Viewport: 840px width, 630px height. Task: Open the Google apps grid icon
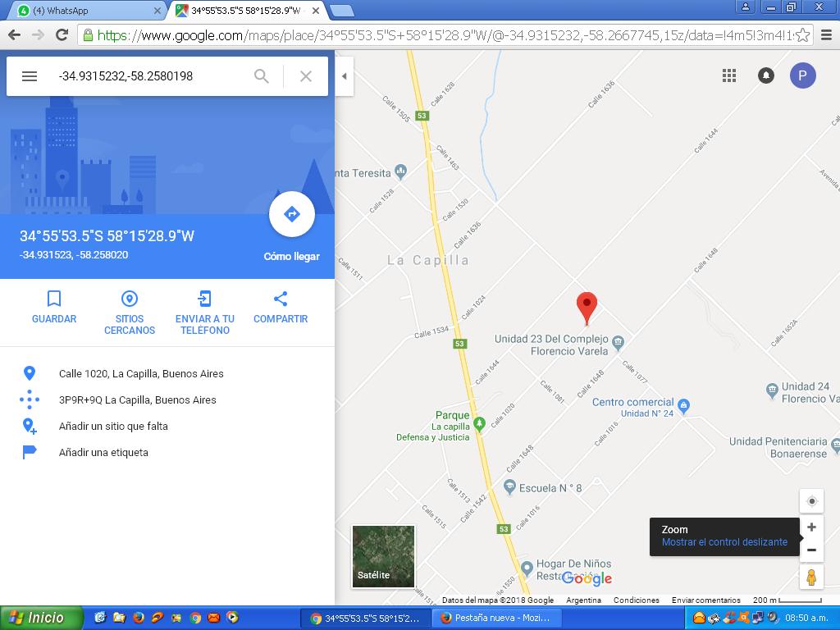[x=729, y=75]
